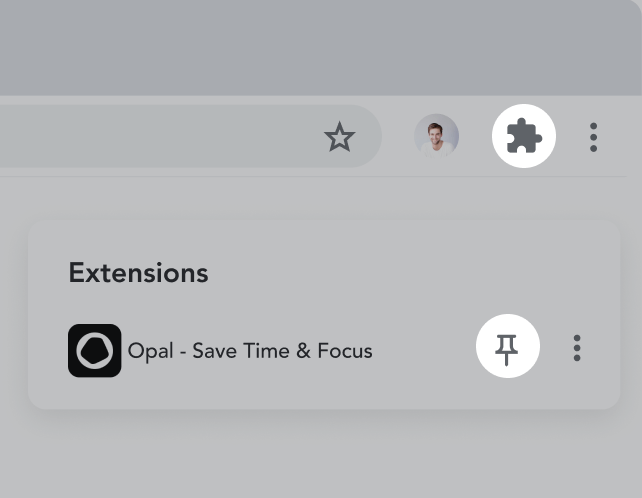Click the empty tab strip area

point(300,45)
